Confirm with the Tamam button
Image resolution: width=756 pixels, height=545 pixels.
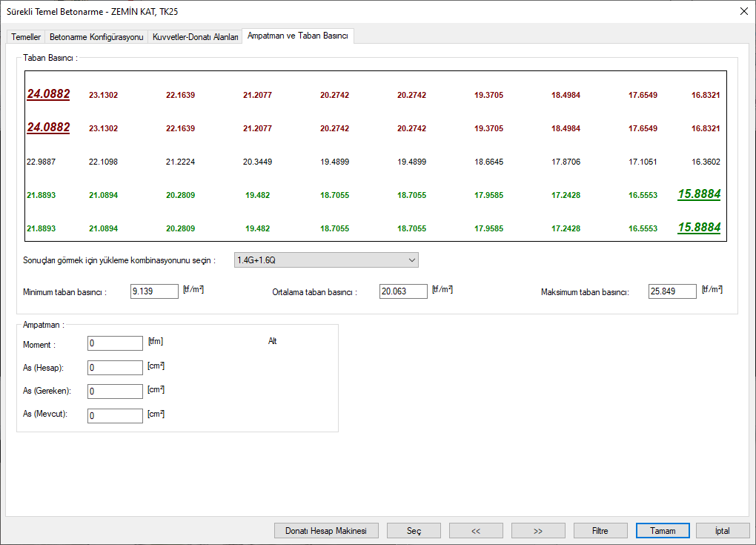tap(663, 531)
